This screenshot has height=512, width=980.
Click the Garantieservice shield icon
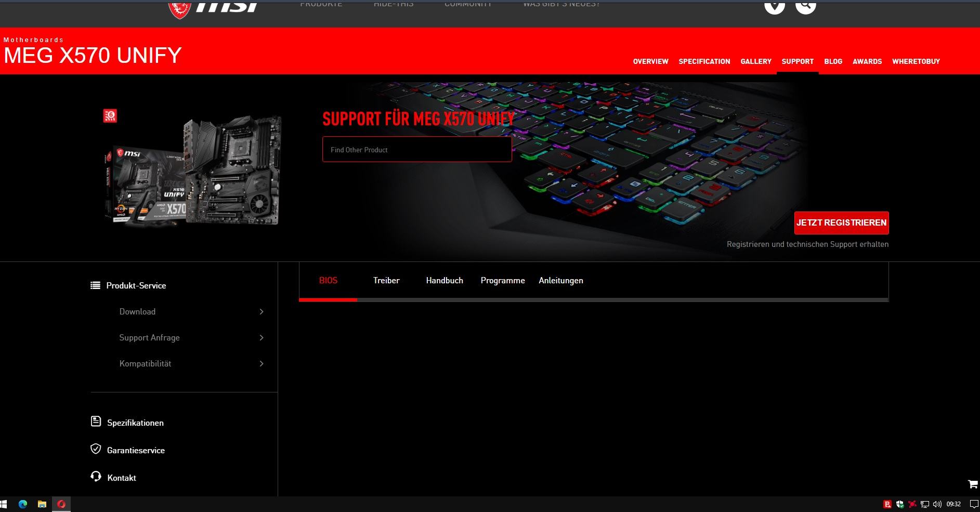pos(96,449)
